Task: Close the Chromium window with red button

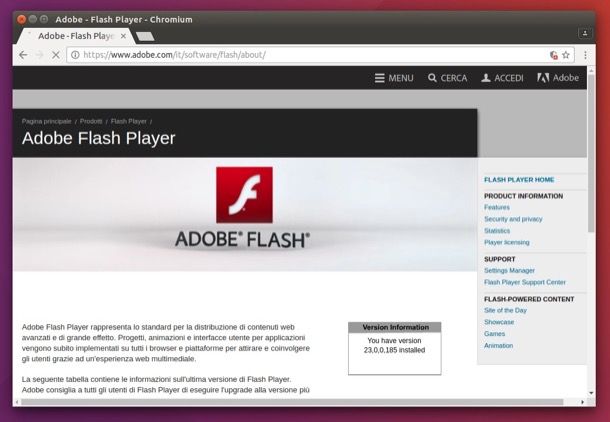Action: tap(21, 19)
